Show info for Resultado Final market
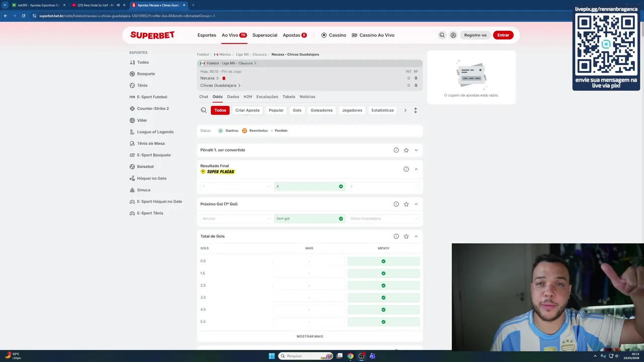Screen dimensions: 644x362 click(x=406, y=169)
